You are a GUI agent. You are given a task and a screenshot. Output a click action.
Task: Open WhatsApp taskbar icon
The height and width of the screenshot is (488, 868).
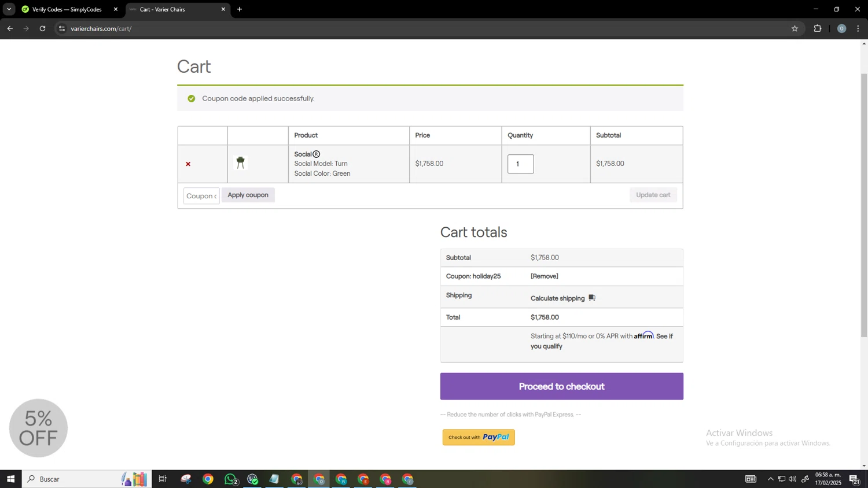[x=230, y=479]
